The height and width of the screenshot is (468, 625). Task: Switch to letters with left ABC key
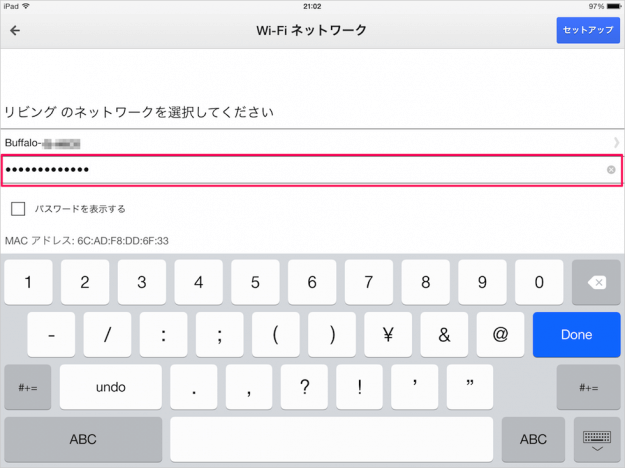point(83,439)
